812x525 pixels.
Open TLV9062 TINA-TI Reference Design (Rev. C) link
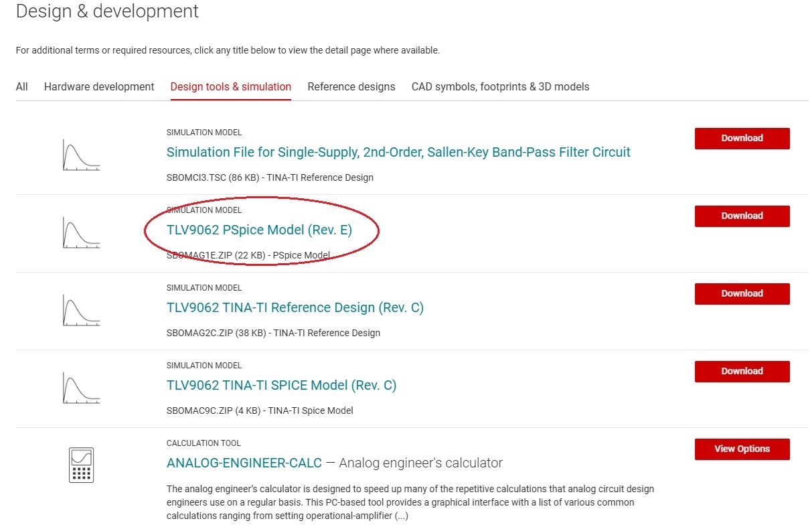point(295,307)
